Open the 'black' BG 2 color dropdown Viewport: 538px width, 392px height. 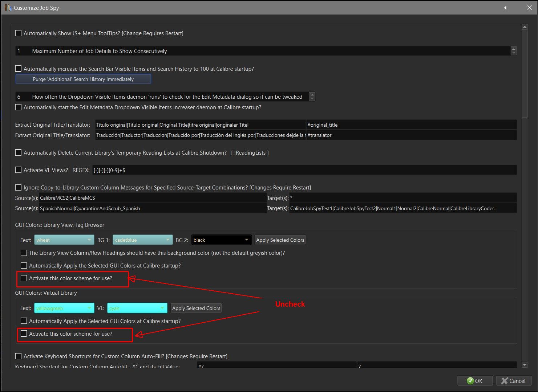pos(221,240)
